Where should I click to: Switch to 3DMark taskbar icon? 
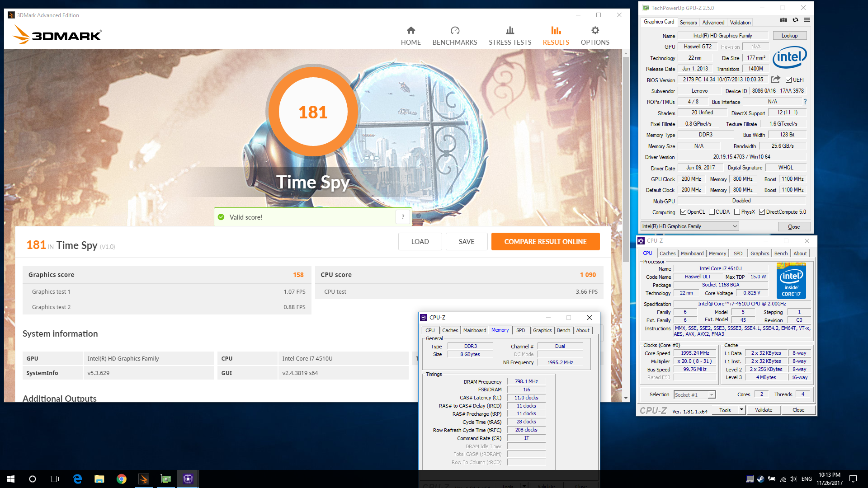(144, 479)
